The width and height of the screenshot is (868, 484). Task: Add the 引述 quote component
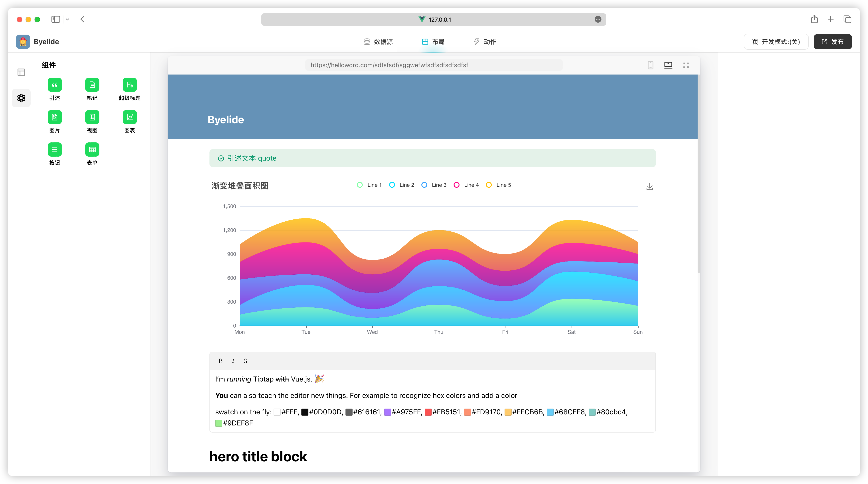(x=55, y=85)
